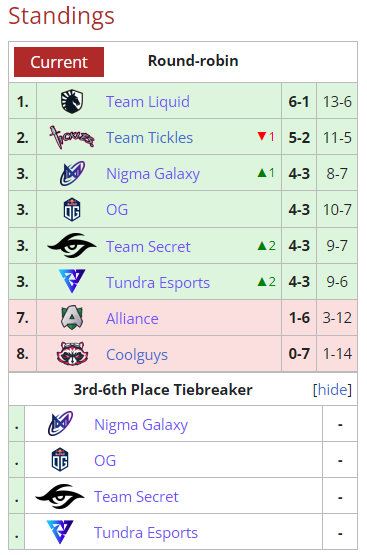Viewport: 367px width, 555px height.
Task: Click the Alliance logo
Action: (x=72, y=317)
